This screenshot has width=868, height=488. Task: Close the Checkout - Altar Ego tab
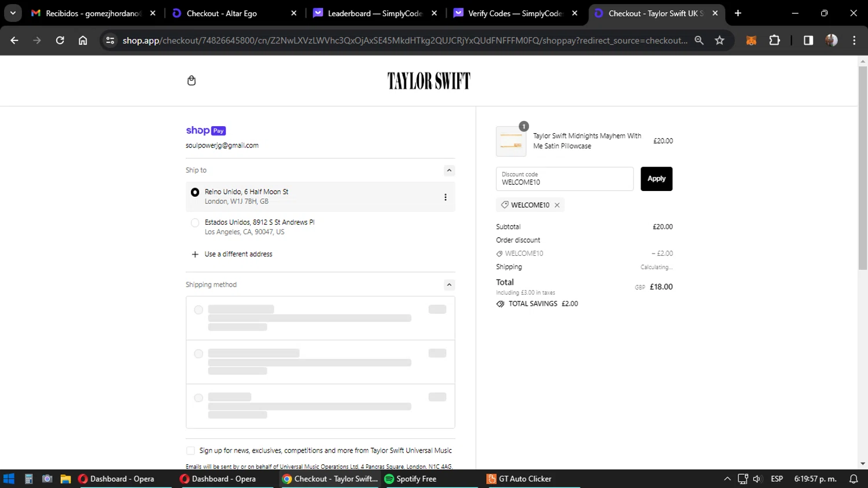293,13
